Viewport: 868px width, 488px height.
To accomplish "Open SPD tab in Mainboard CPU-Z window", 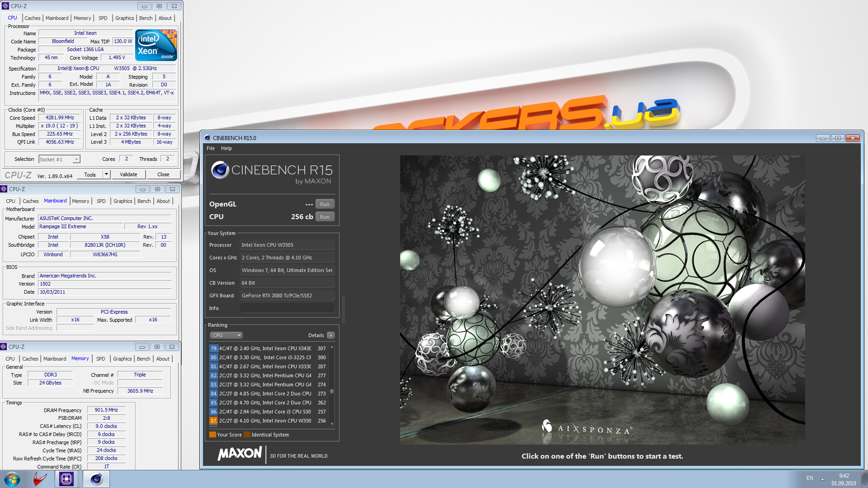I will click(101, 201).
